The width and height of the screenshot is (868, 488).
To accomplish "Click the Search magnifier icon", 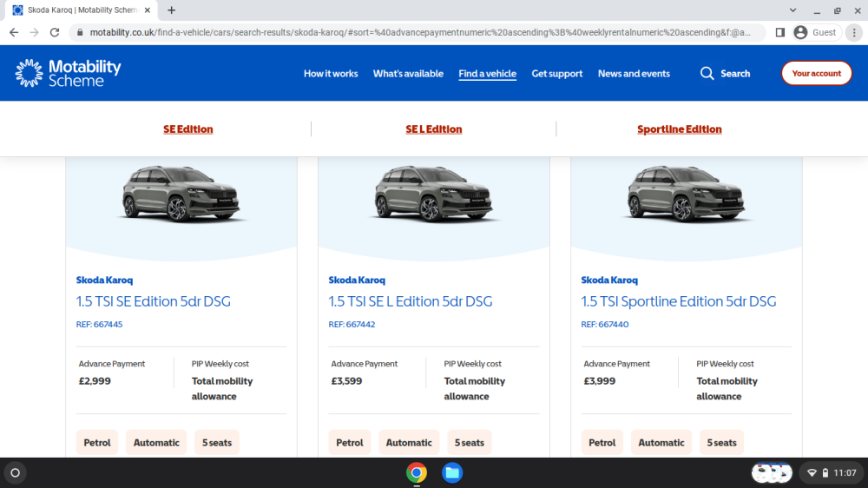I will 707,73.
